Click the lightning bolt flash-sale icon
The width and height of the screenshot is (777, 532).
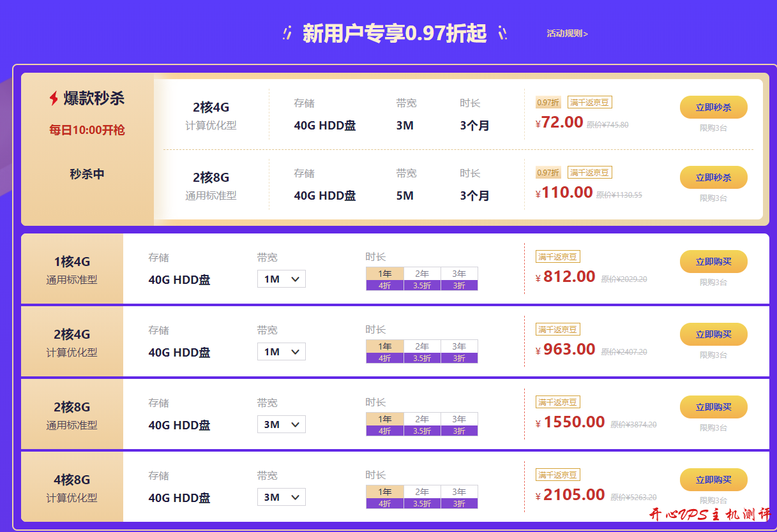tap(54, 98)
